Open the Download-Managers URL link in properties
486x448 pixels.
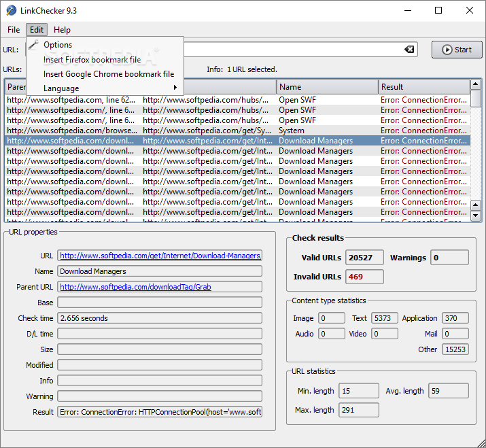click(160, 256)
